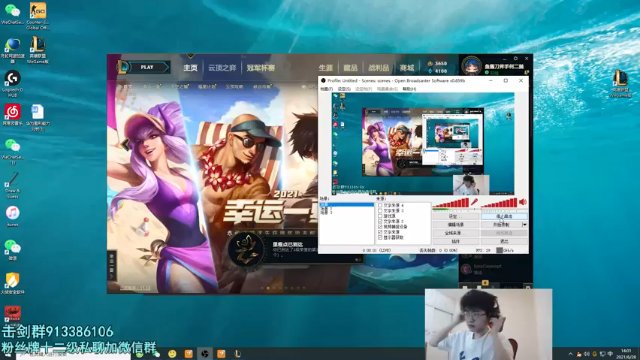Open the WeChat (1) shortcut on desktop
640x360 pixels.
coord(13,151)
